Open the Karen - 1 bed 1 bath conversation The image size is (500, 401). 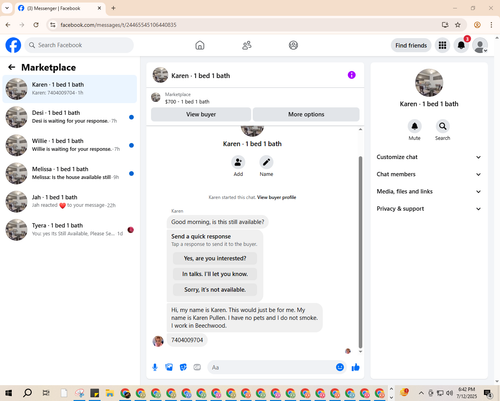point(70,89)
